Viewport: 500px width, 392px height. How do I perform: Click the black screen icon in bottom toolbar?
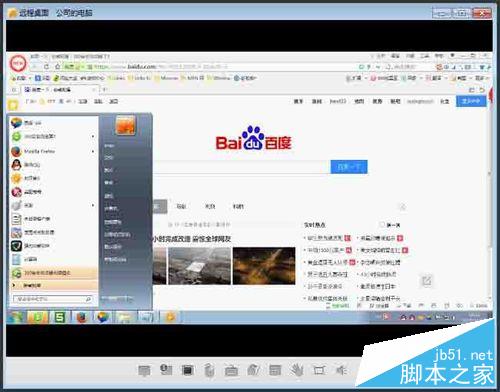point(187,370)
